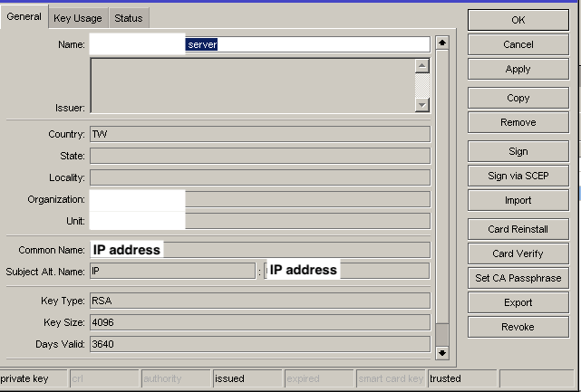Click the form scrollbar up arrow
The image size is (581, 392).
(442, 43)
